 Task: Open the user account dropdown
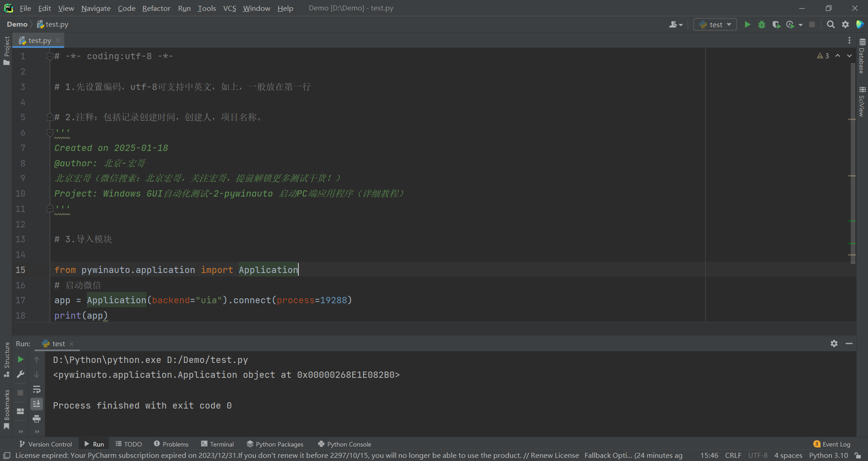[x=676, y=24]
